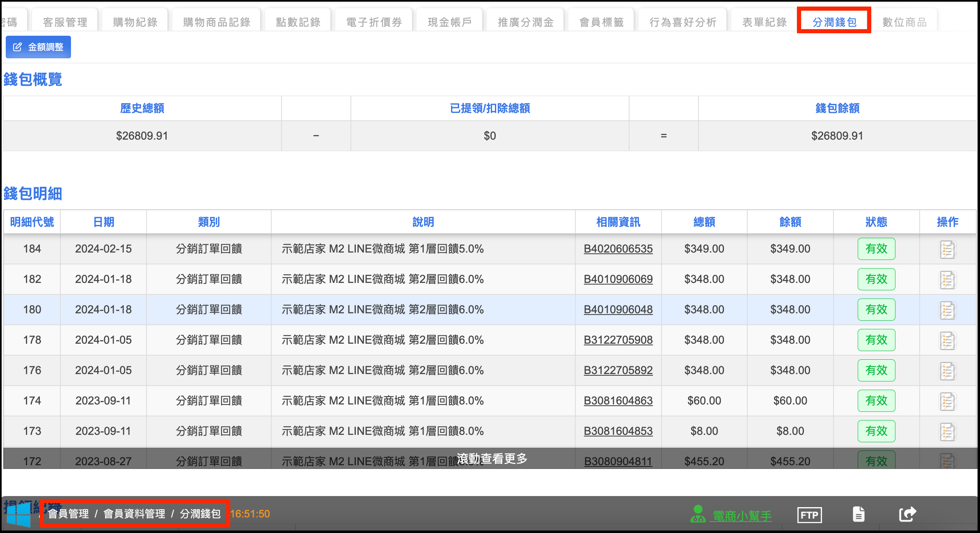The width and height of the screenshot is (980, 533).
Task: Open order link B4020606535
Action: (618, 249)
